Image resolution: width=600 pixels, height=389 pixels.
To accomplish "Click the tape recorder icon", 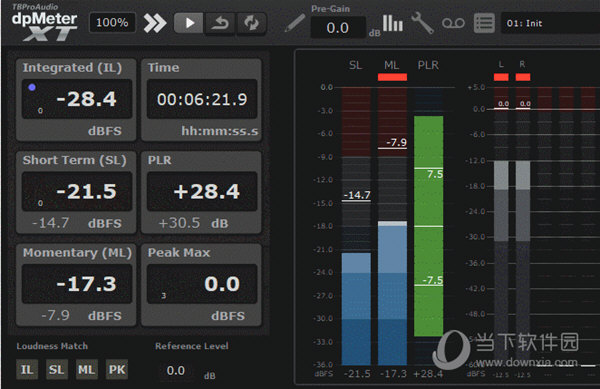I will 453,23.
